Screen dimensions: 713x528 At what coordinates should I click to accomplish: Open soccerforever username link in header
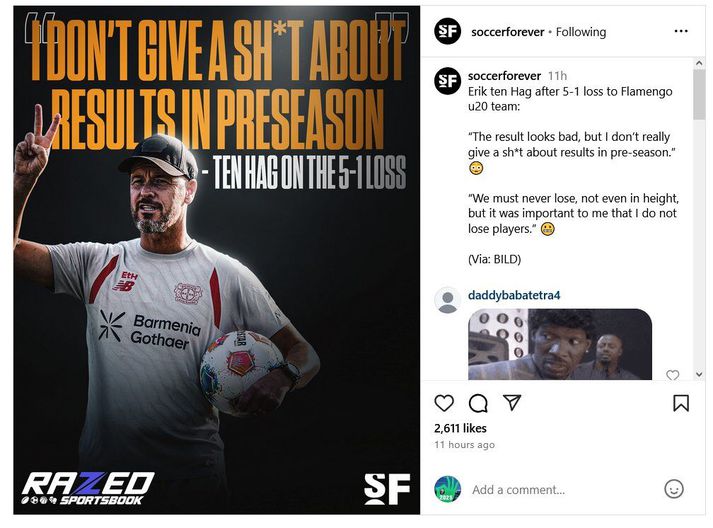[x=507, y=32]
